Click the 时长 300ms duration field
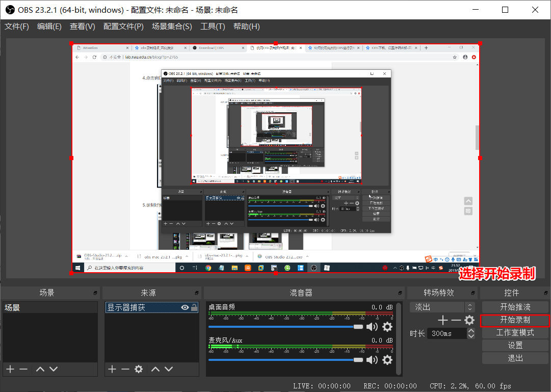 pyautogui.click(x=447, y=333)
